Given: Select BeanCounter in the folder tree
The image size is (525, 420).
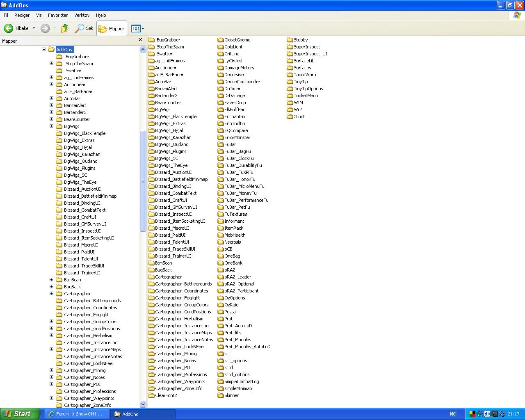Looking at the screenshot, I should pyautogui.click(x=77, y=119).
